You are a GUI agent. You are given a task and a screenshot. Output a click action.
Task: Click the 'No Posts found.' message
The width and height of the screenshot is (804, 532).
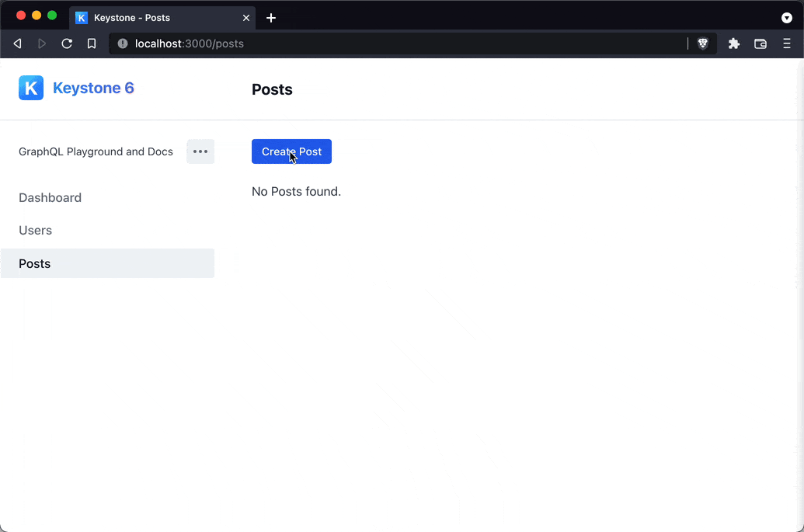(297, 192)
